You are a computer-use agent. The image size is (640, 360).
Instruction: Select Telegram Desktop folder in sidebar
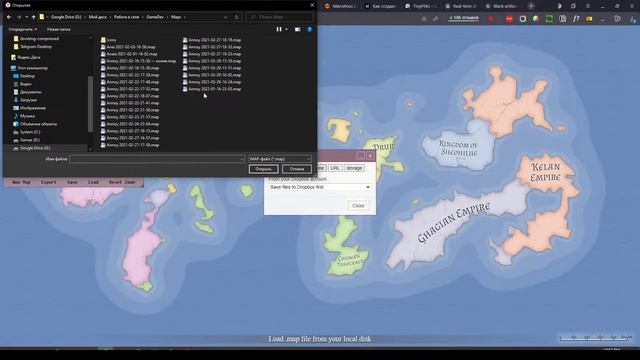click(x=32, y=47)
